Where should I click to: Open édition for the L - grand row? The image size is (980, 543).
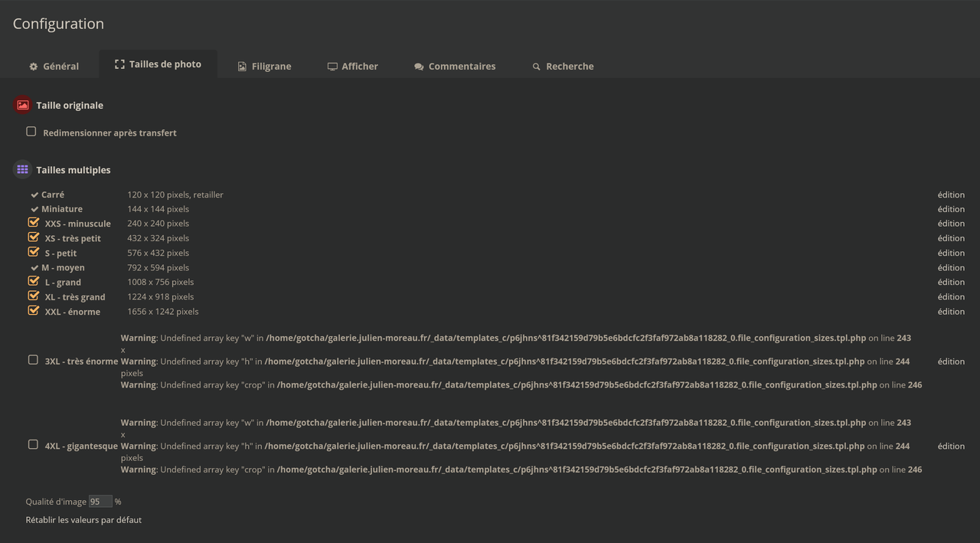[951, 283]
